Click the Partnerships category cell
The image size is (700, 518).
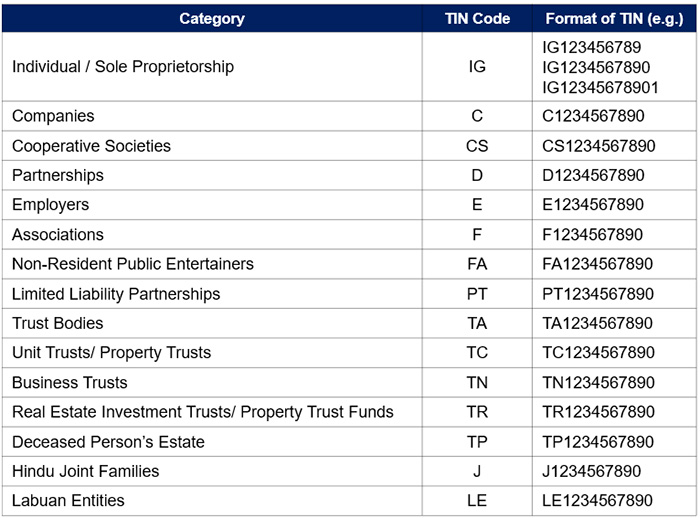pyautogui.click(x=58, y=175)
